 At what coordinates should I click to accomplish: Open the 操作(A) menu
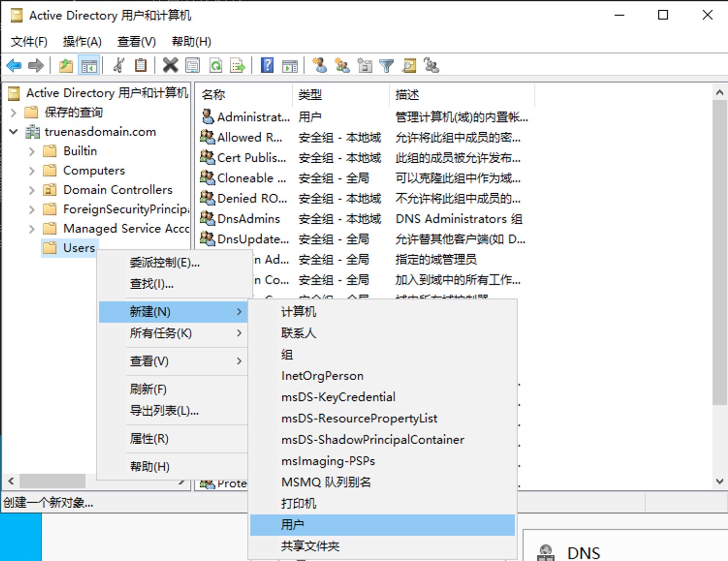coord(82,42)
